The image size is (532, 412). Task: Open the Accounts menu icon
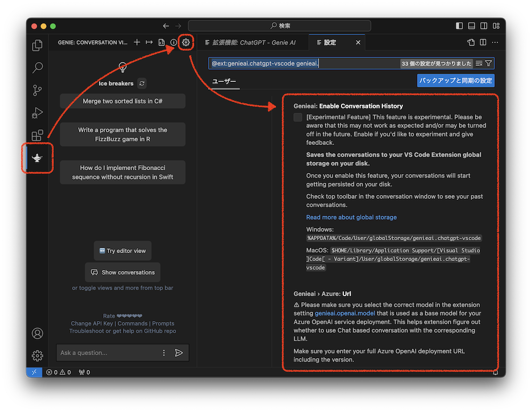point(37,333)
